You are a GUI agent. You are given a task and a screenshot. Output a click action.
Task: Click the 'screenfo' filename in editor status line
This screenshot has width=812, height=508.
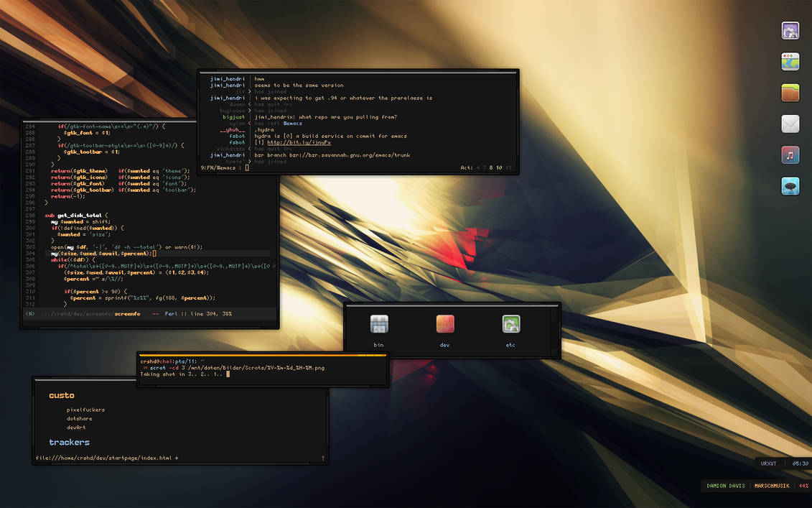point(127,313)
